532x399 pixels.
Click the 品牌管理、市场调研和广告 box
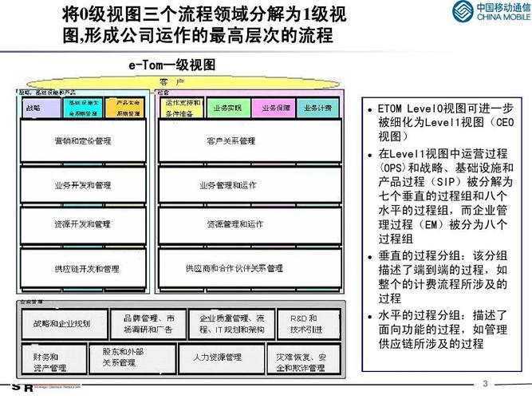(x=148, y=324)
